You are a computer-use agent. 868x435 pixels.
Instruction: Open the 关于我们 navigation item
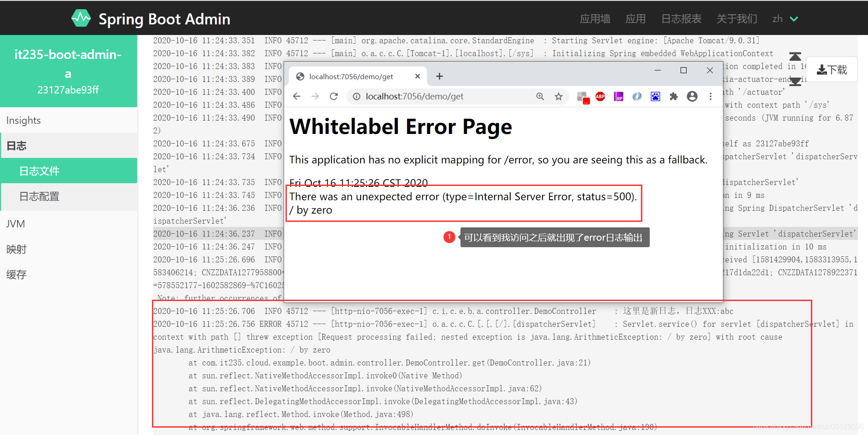(x=737, y=19)
